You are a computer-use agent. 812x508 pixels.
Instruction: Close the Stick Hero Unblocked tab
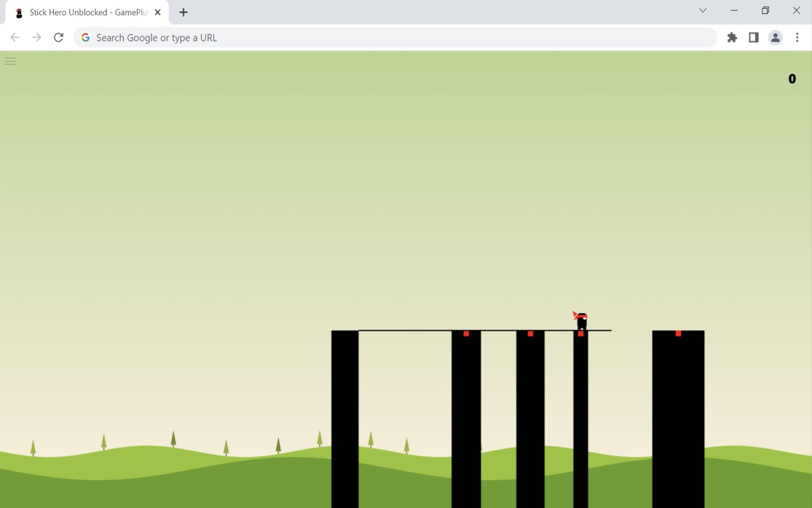[158, 12]
